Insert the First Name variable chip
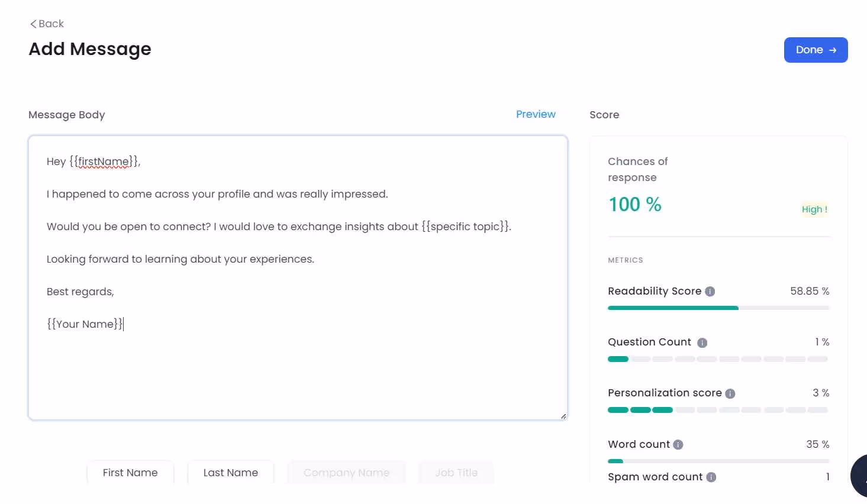 [x=130, y=472]
